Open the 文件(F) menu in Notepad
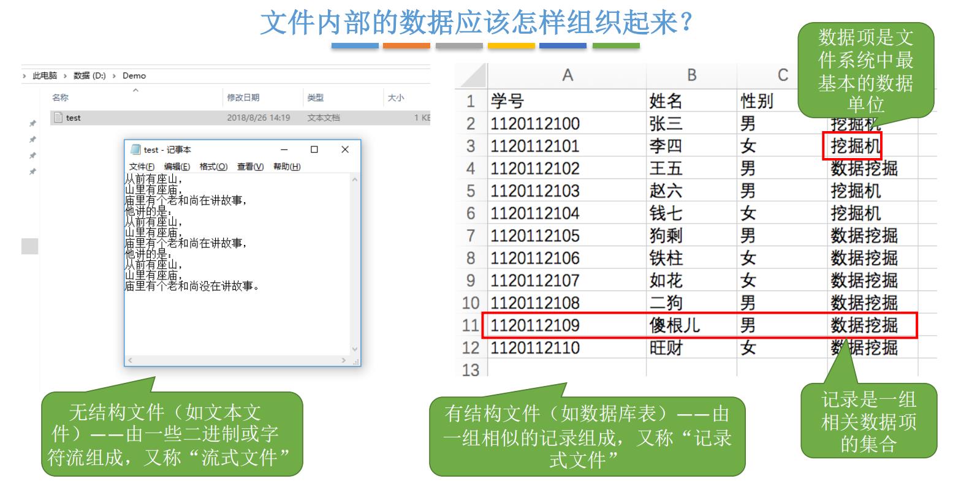The width and height of the screenshot is (980, 484). tap(142, 167)
